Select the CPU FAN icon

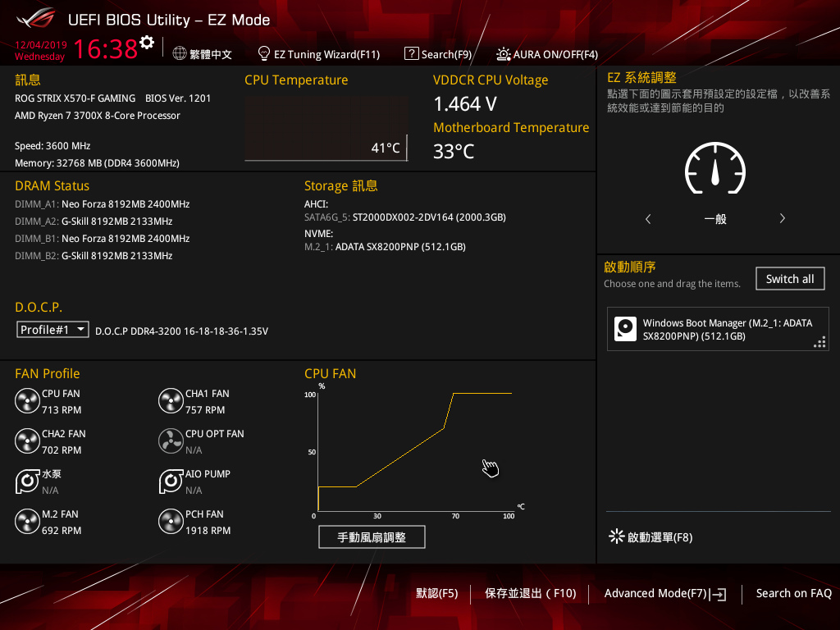coord(27,401)
